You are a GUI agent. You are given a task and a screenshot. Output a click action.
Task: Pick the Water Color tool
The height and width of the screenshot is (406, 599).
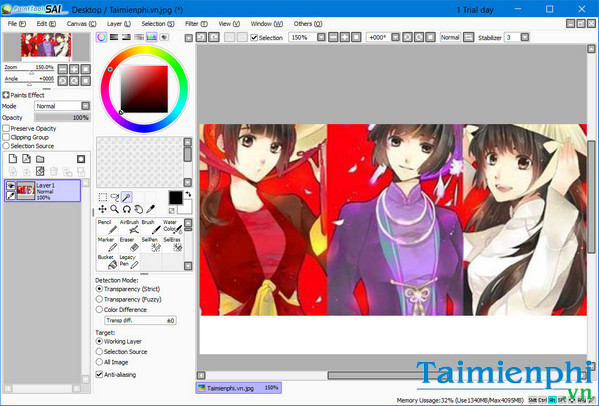(x=173, y=227)
